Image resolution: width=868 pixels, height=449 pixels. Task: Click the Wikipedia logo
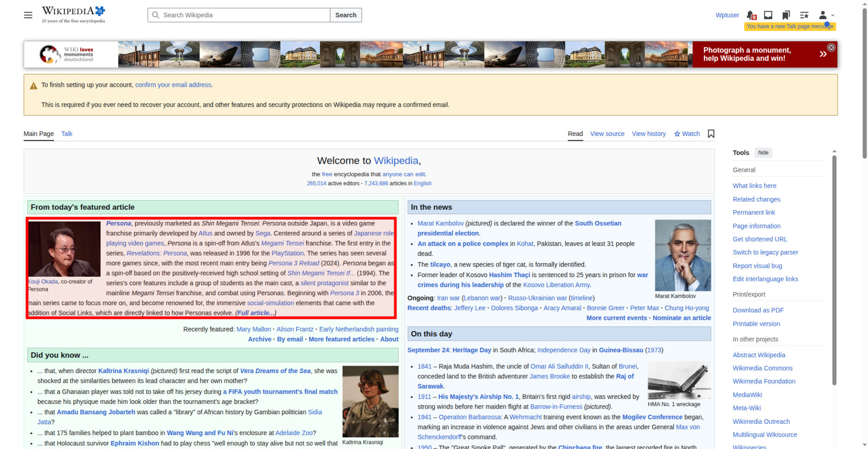coord(73,15)
